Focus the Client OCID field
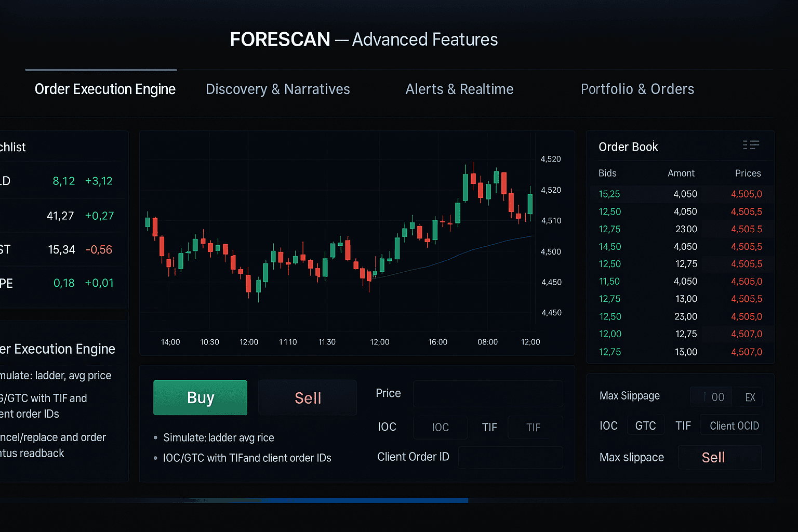 (731, 425)
